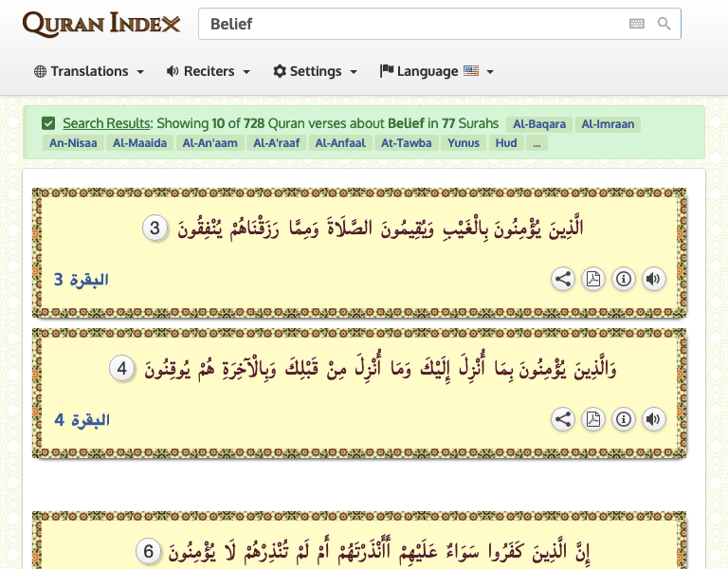Filter results by Al-Baqara surah
This screenshot has height=569, width=728.
pos(538,124)
